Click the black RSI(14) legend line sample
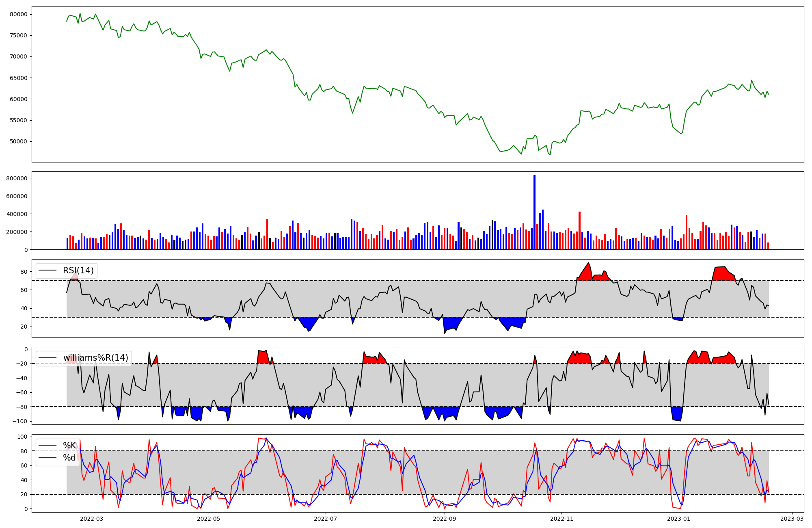Screen dimensions: 812x528 pos(47,270)
